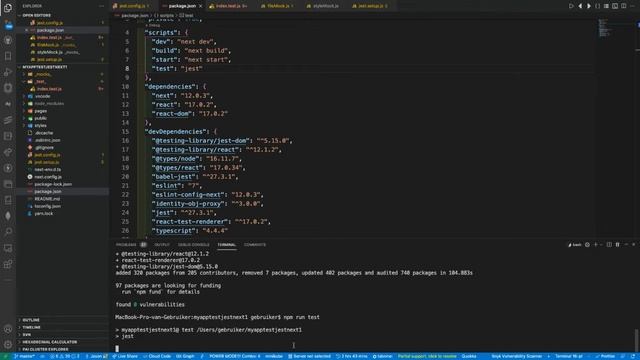Open editor More Actions ellipsis

click(x=632, y=6)
